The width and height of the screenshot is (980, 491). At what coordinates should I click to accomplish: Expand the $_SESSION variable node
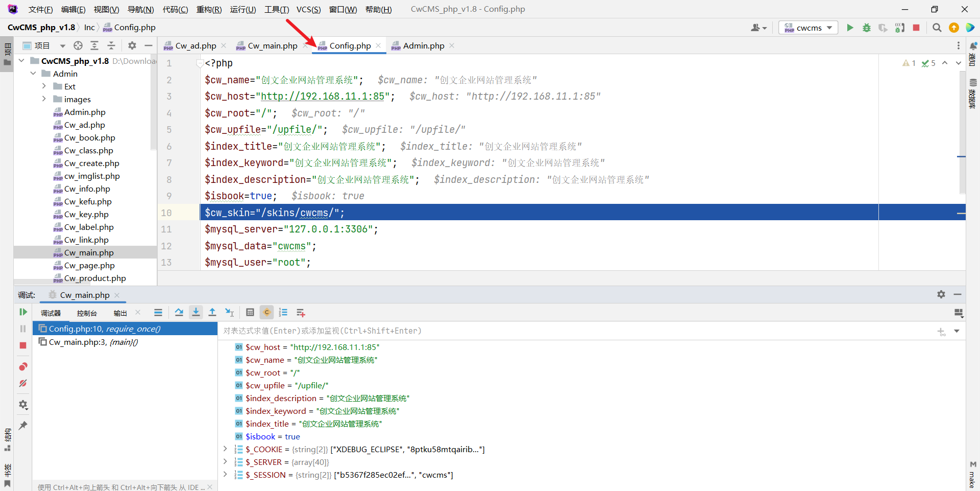tap(225, 475)
